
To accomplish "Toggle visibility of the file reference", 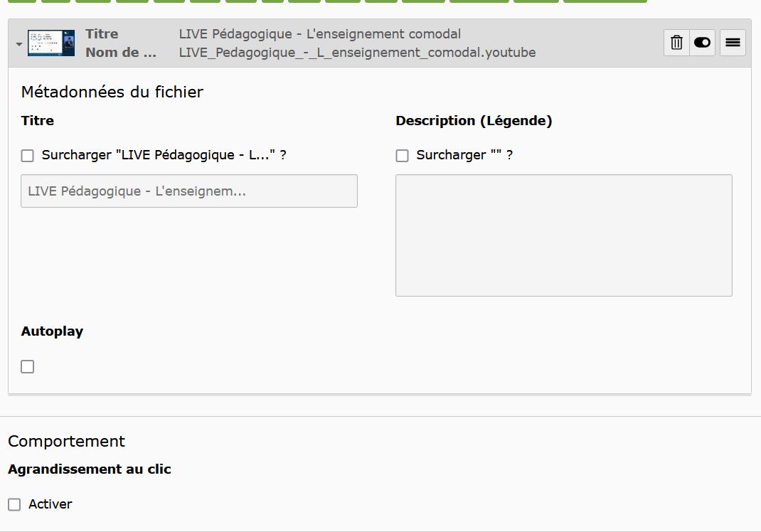I will pos(702,43).
